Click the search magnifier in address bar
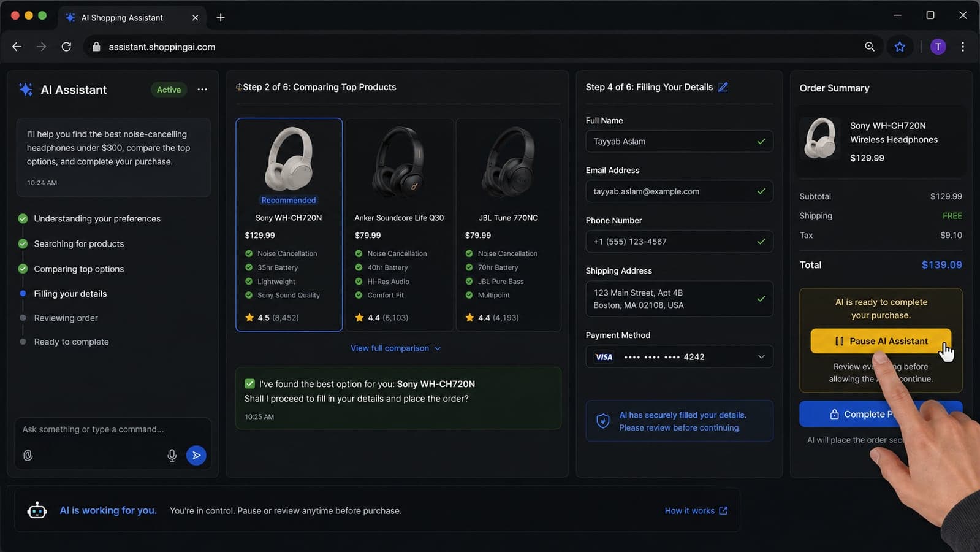This screenshot has height=552, width=980. (870, 47)
